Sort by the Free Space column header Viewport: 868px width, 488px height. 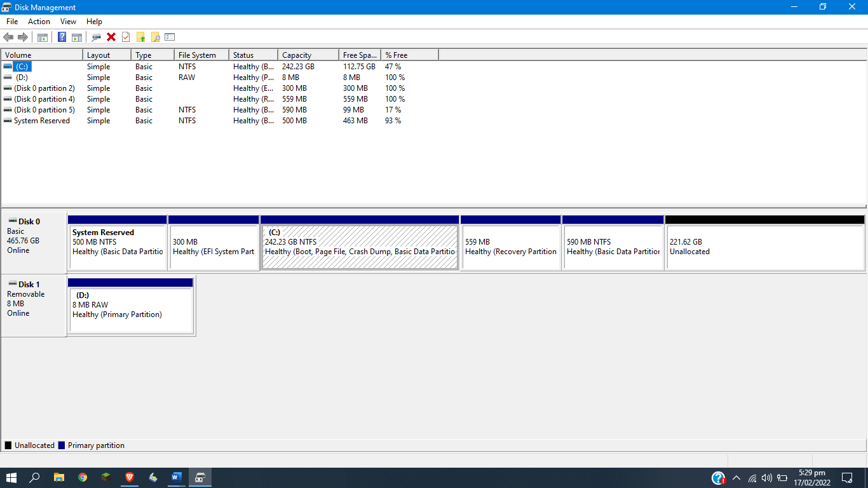(360, 55)
